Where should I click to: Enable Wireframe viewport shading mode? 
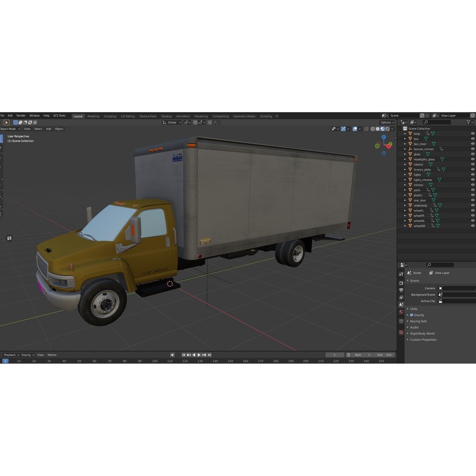pyautogui.click(x=372, y=129)
